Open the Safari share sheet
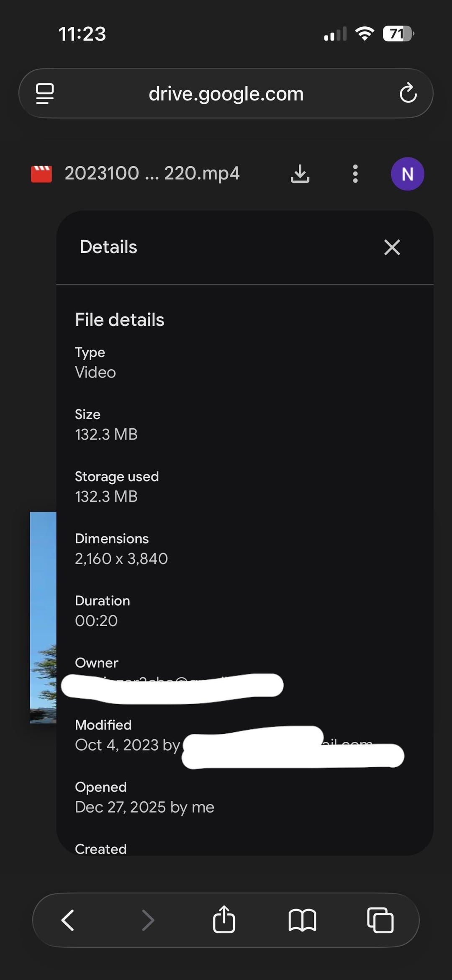This screenshot has width=452, height=980. pyautogui.click(x=224, y=919)
